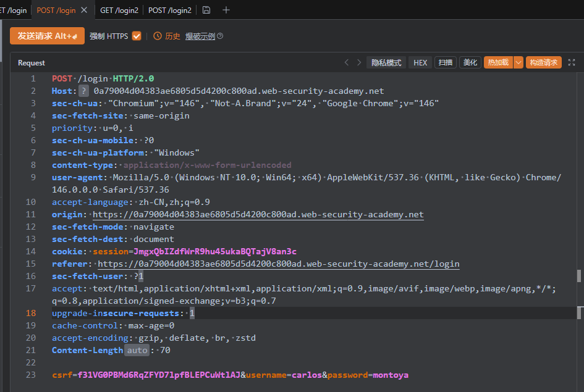Go to the previous request arrow
Screen dimensions: 584x392
pos(347,62)
